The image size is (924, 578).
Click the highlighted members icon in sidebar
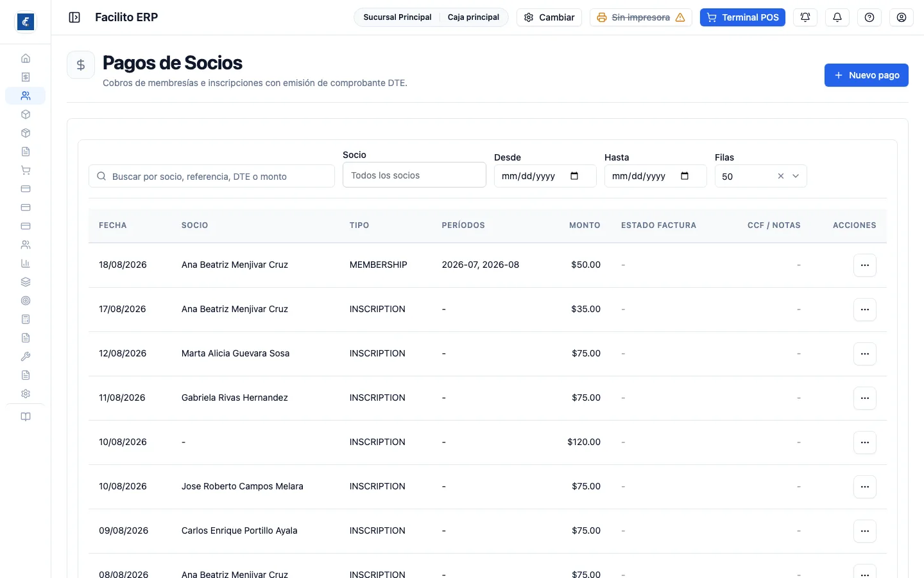pos(26,96)
